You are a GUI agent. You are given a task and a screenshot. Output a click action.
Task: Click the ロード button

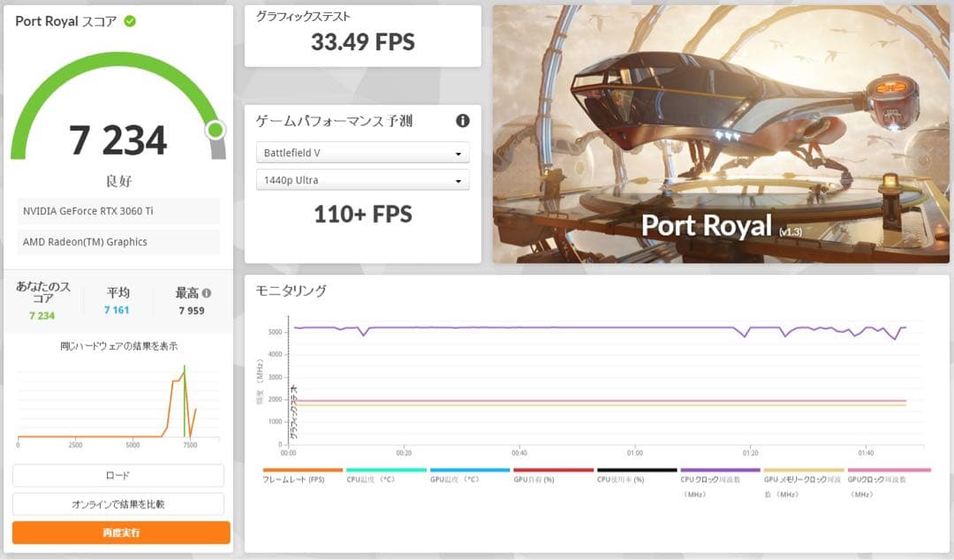119,475
